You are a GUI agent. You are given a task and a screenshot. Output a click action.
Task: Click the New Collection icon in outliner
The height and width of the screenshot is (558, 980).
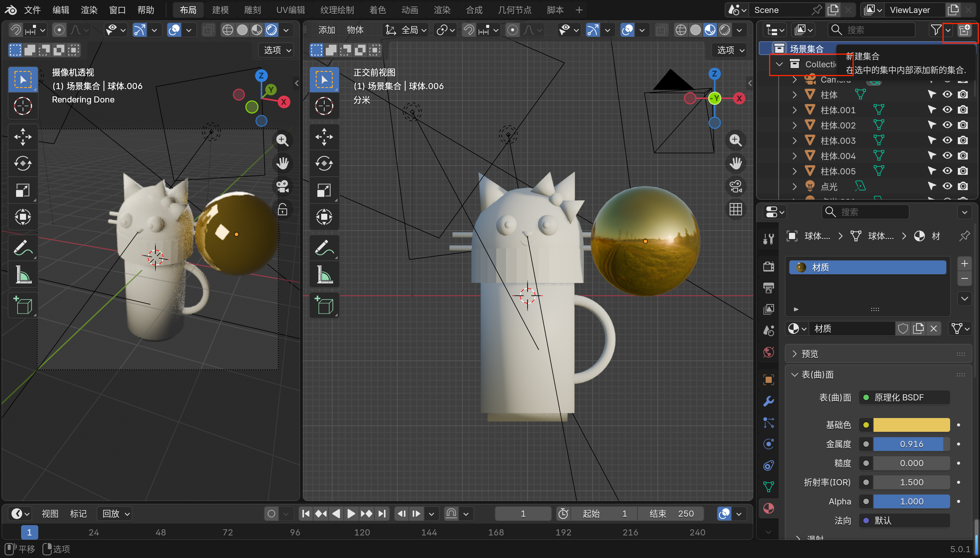click(964, 29)
